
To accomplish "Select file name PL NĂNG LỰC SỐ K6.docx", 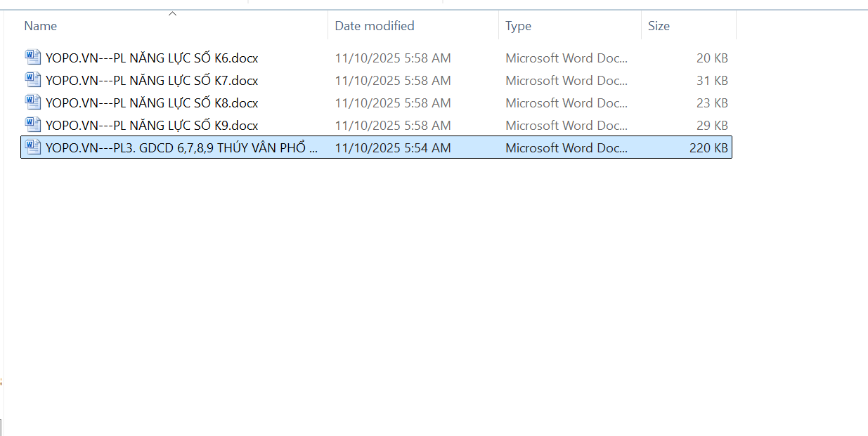I will click(152, 58).
